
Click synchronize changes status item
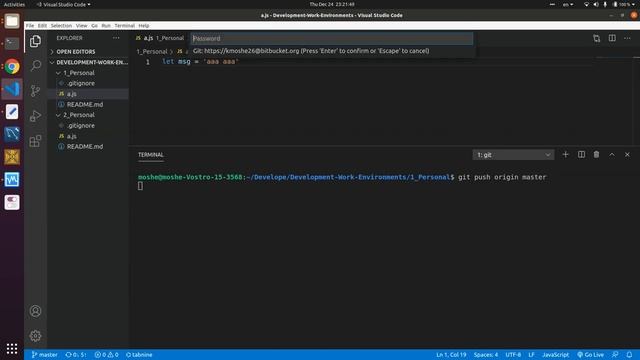click(76, 355)
